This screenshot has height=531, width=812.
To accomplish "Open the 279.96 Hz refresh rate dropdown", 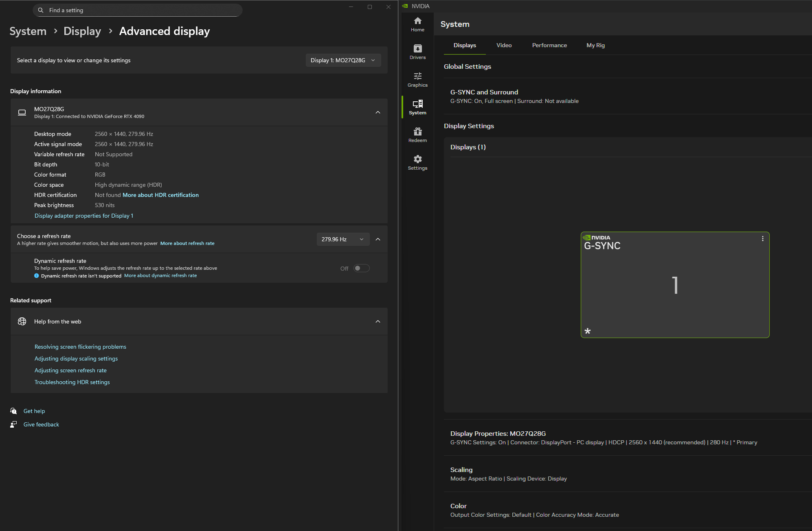I will (x=342, y=239).
